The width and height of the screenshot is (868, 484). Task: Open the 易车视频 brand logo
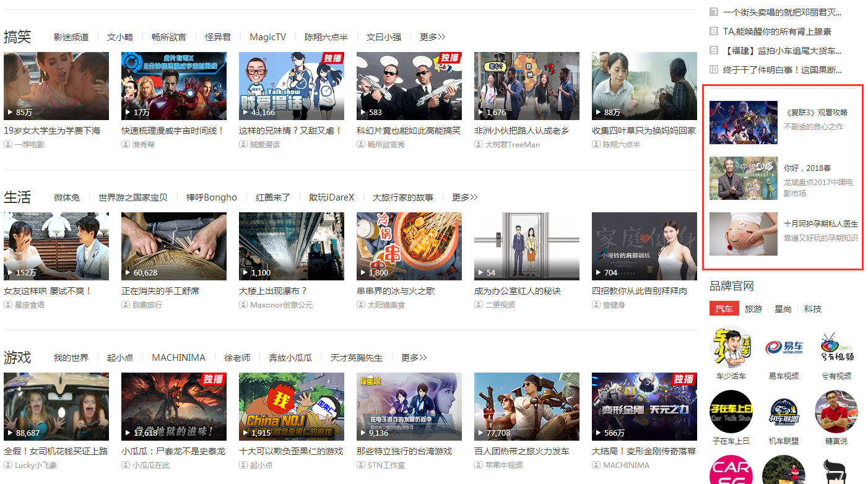[x=783, y=347]
